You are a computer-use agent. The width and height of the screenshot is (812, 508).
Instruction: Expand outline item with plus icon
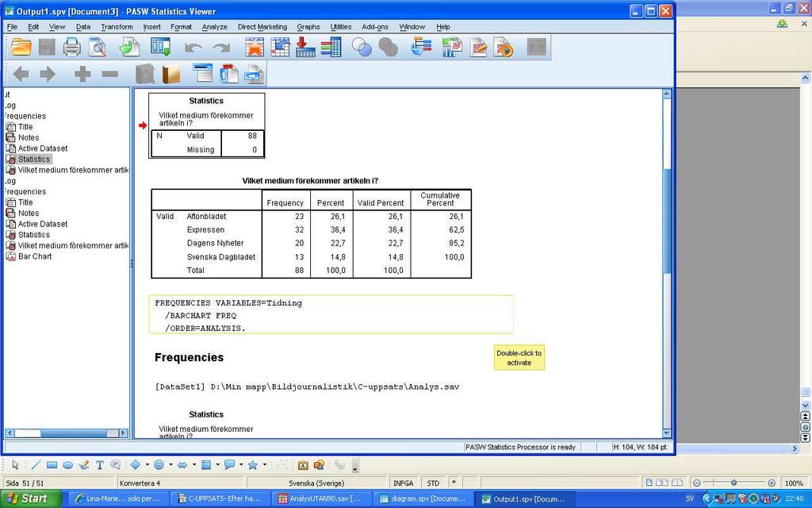pyautogui.click(x=82, y=74)
